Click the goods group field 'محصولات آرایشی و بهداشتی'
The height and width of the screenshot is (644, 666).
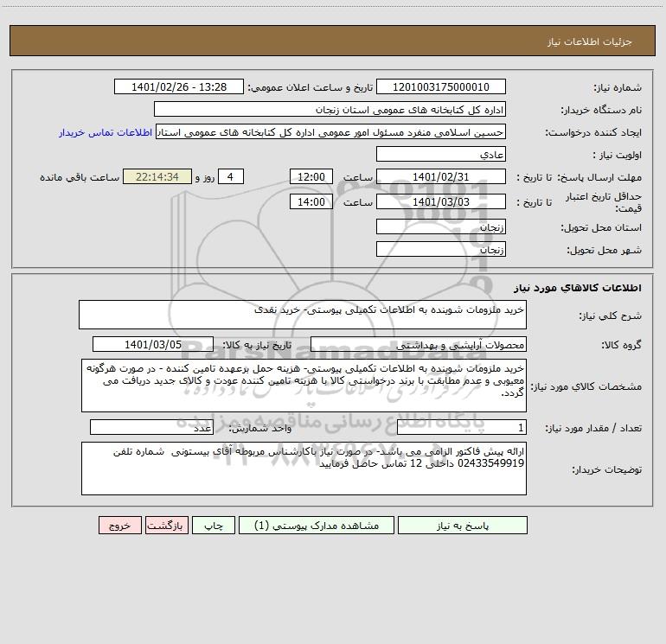[419, 344]
